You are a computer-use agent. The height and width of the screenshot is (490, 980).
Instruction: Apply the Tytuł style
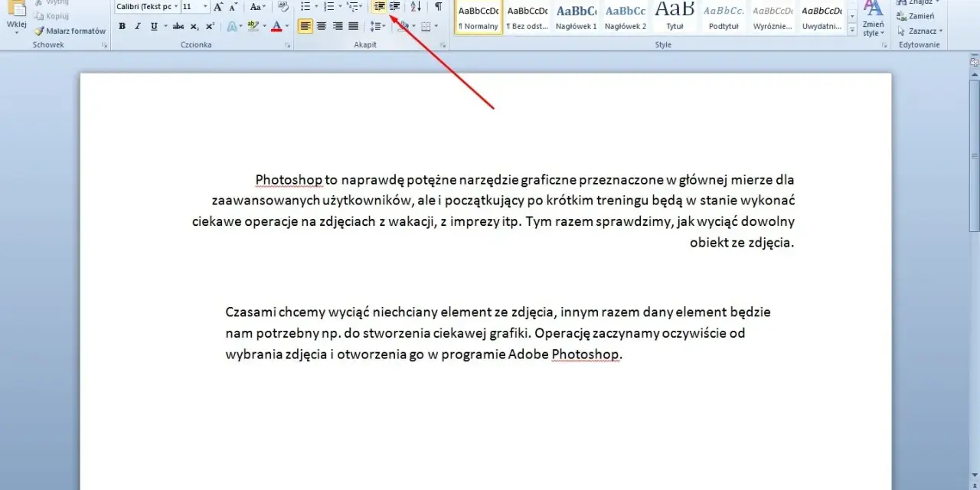click(x=675, y=18)
